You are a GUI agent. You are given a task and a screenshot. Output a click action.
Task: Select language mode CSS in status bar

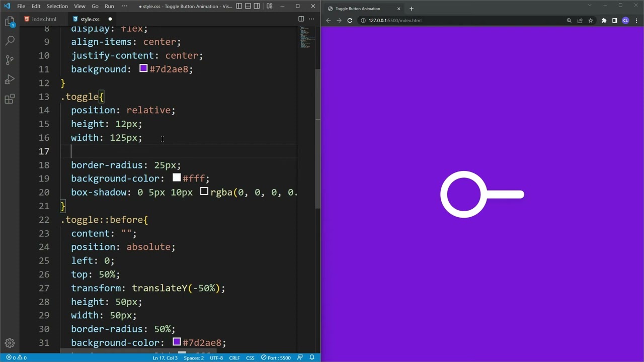coord(250,357)
